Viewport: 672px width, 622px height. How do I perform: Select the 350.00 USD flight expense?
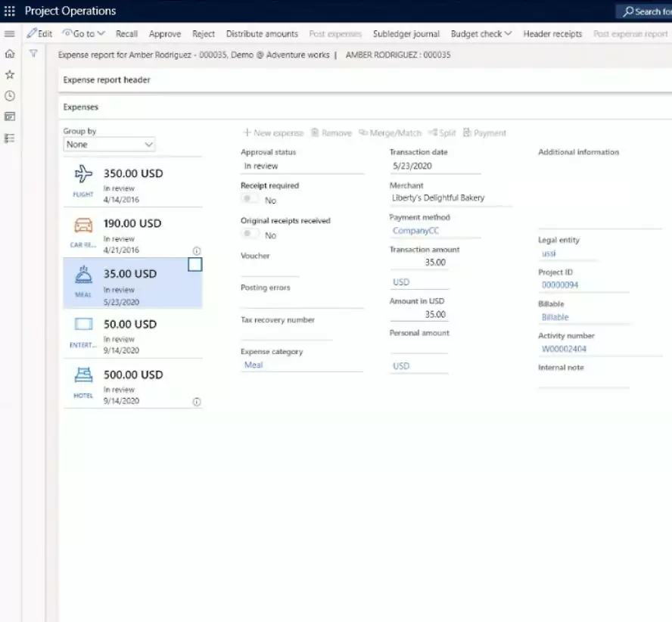click(132, 182)
